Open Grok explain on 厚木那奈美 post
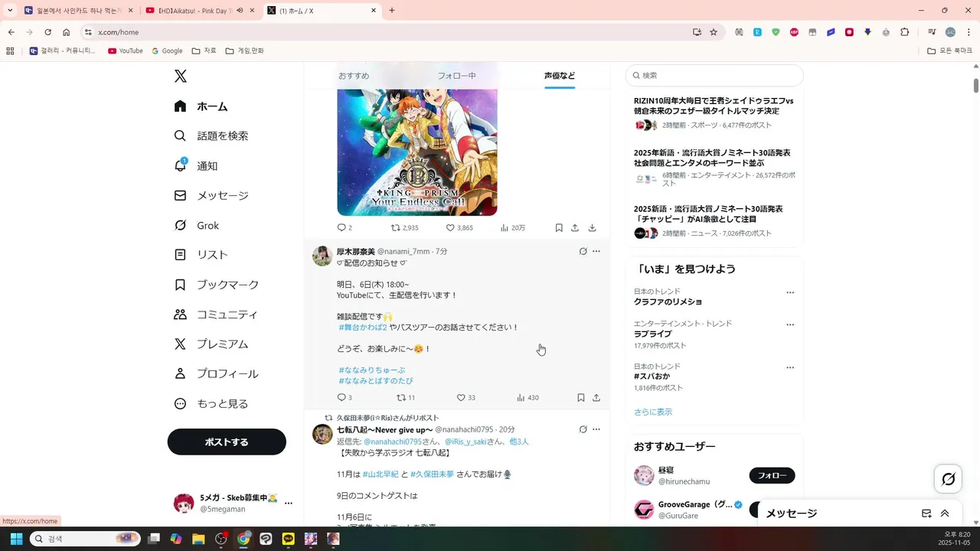 (583, 251)
